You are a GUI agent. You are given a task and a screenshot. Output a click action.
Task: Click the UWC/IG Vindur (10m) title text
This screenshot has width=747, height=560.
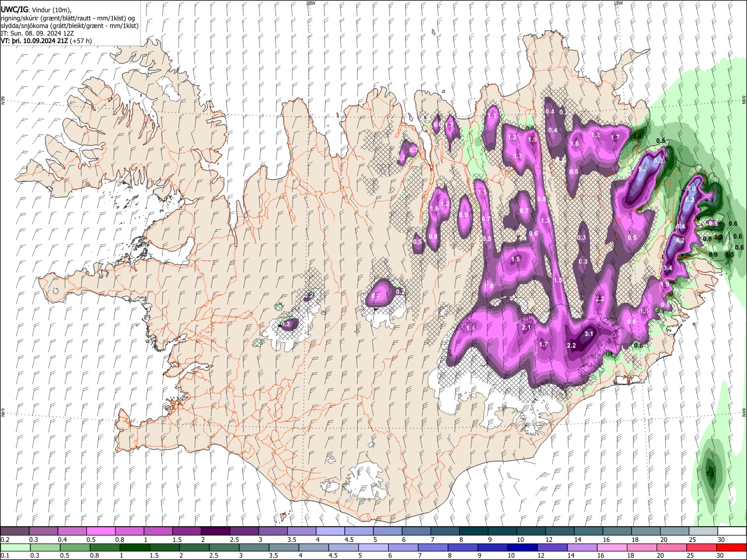click(36, 10)
